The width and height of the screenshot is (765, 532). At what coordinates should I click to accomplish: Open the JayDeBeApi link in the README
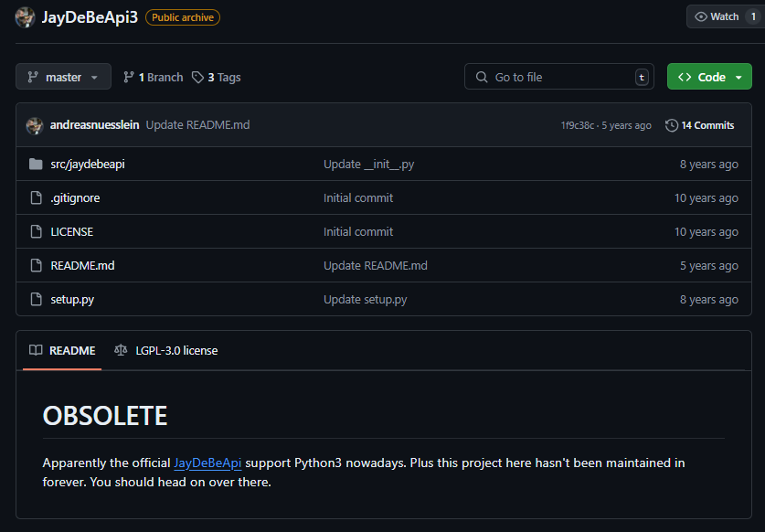tap(207, 463)
